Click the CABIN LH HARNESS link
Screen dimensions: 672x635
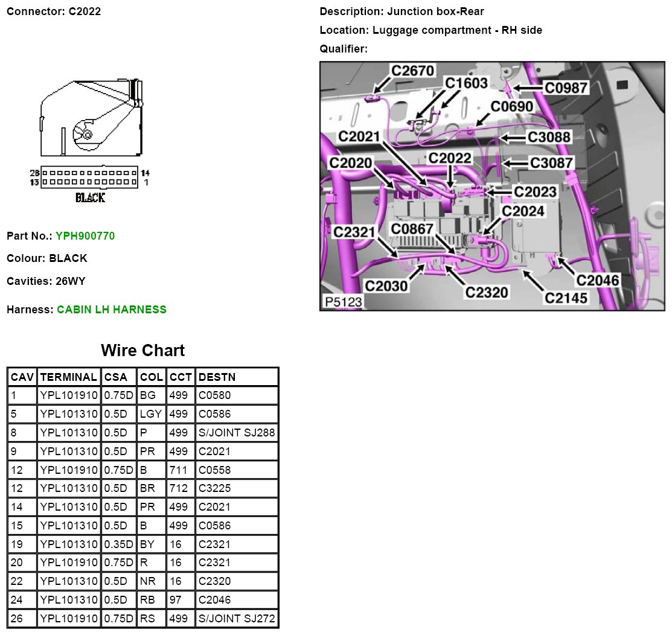112,310
